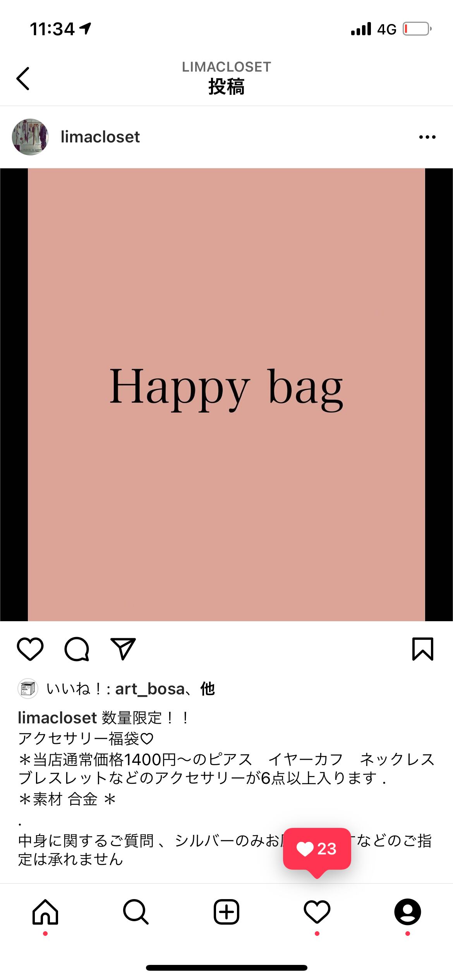
Task: Save the post with the bookmark icon
Action: 423,649
